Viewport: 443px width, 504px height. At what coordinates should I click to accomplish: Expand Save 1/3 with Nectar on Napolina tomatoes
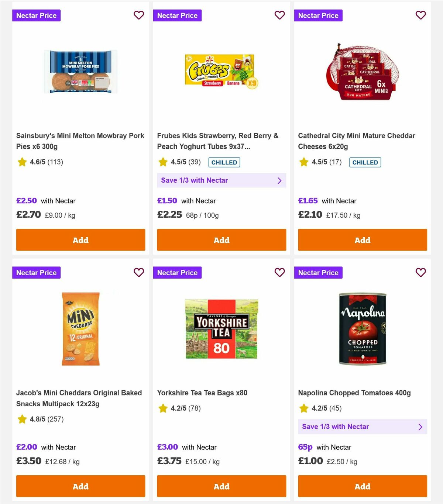coord(363,427)
